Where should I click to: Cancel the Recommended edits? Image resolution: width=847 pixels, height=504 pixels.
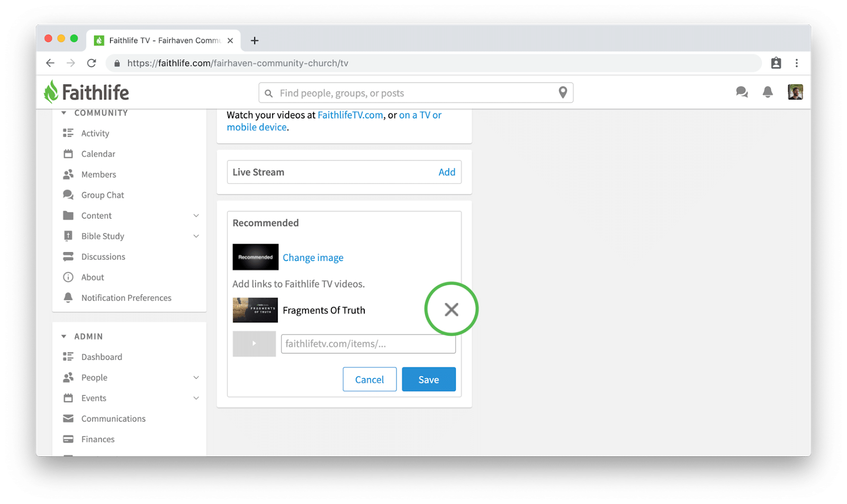coord(370,379)
